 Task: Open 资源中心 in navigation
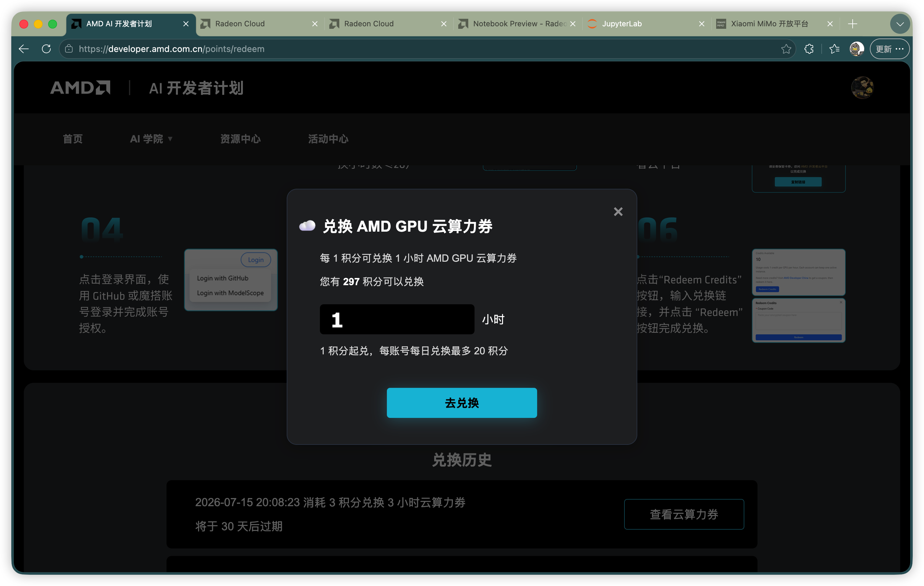pyautogui.click(x=240, y=139)
